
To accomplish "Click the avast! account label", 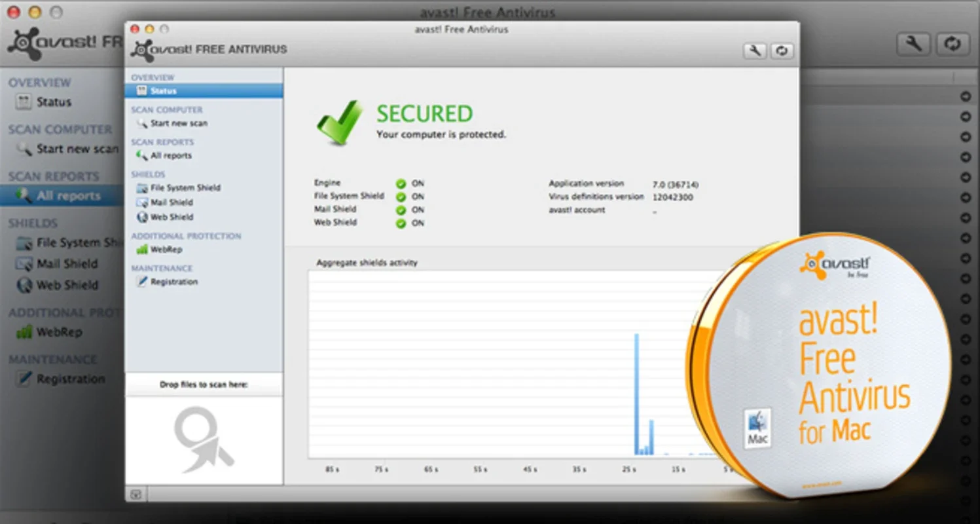I will pos(577,210).
